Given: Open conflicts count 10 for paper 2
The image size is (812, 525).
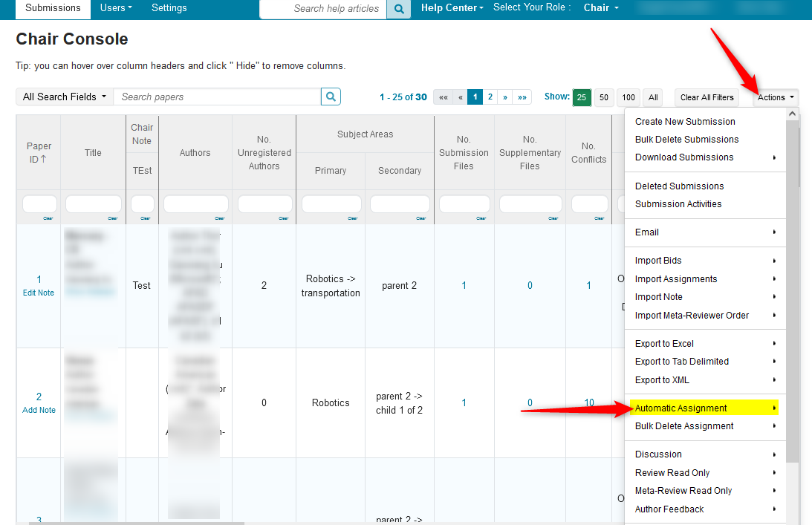Looking at the screenshot, I should click(589, 402).
